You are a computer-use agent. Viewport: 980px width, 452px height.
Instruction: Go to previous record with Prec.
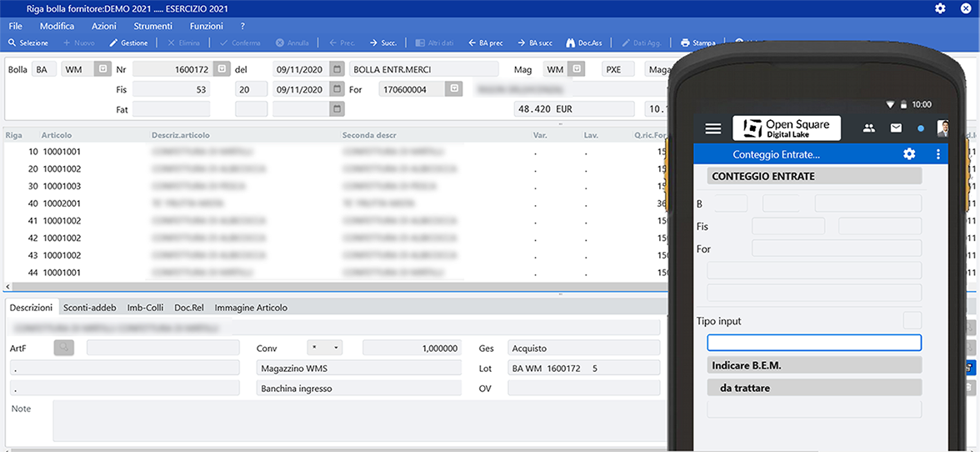tap(342, 43)
